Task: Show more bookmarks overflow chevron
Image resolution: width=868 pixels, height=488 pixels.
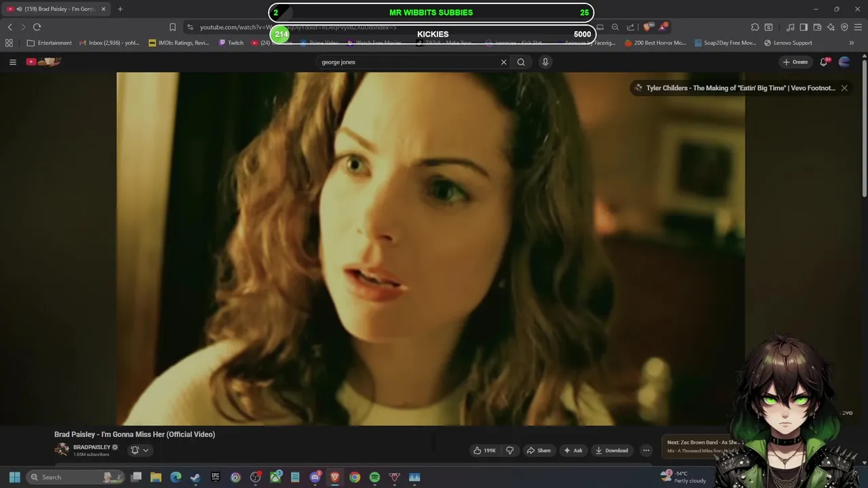Action: (852, 43)
